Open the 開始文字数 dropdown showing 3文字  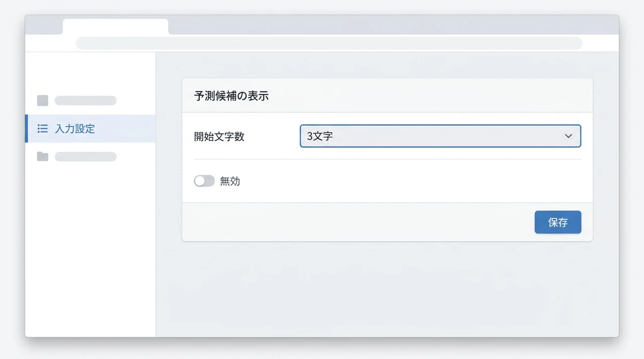point(440,136)
